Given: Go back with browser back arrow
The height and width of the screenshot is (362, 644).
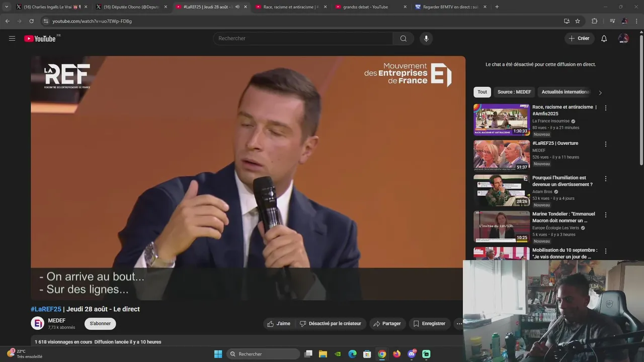Looking at the screenshot, I should coord(7,21).
